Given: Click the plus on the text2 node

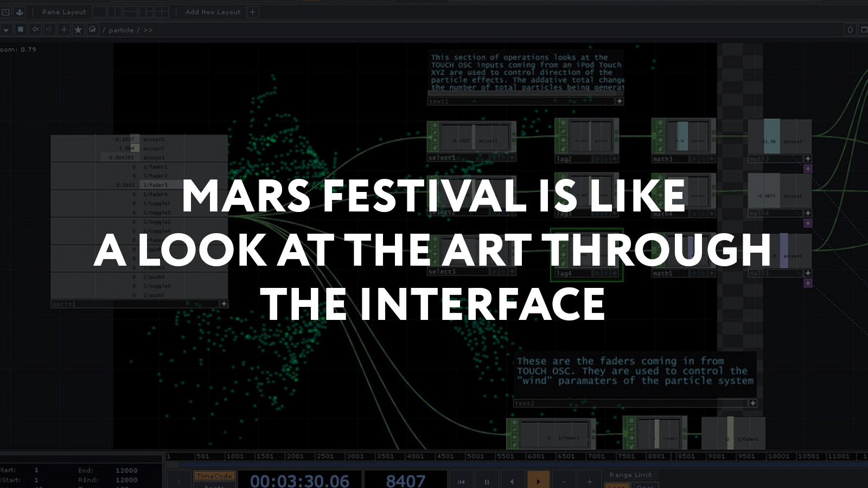Looking at the screenshot, I should click(x=752, y=403).
